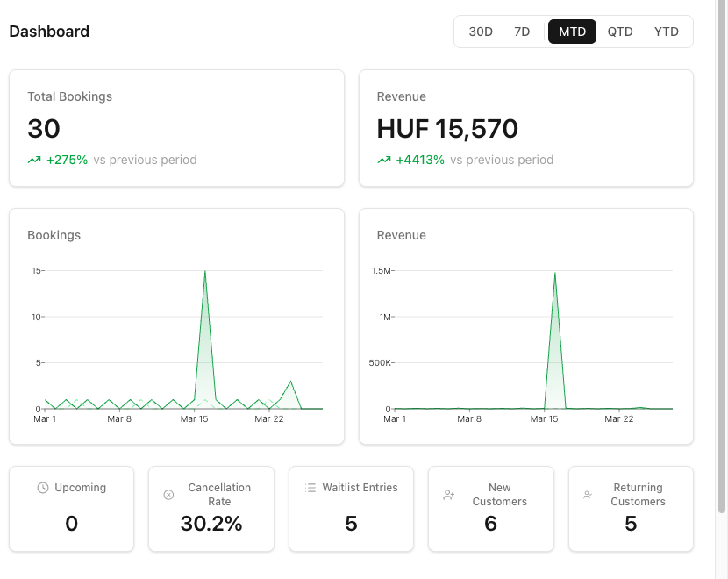728x579 pixels.
Task: Click the Bookings chart peak at Mar 15
Action: (x=205, y=272)
